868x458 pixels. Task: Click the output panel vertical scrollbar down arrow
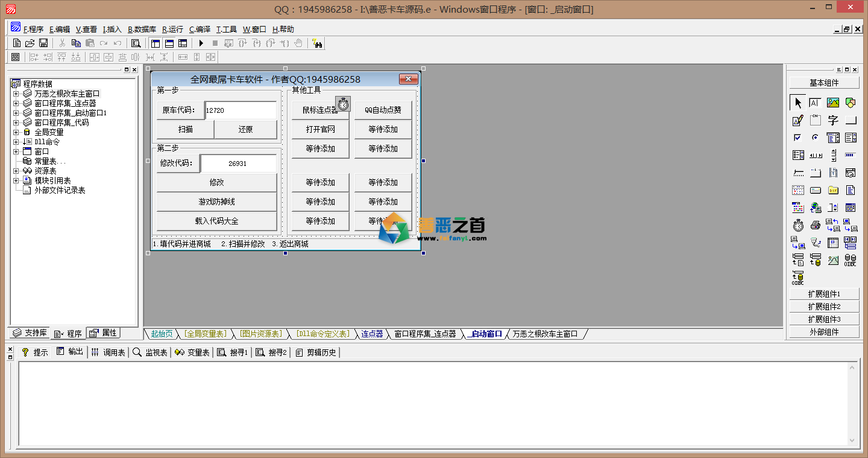tap(852, 441)
